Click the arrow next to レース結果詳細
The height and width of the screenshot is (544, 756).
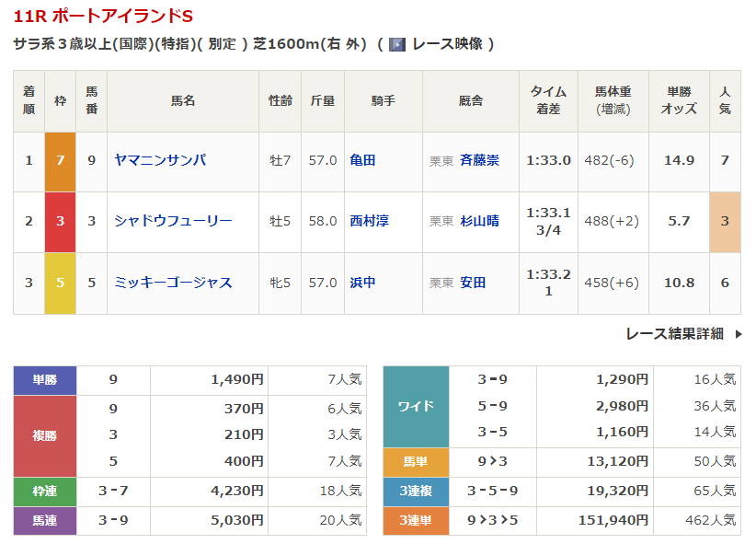point(738,334)
